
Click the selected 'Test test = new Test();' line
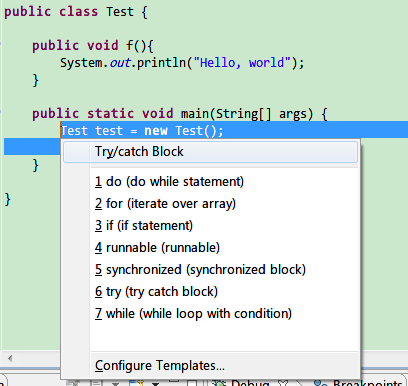pyautogui.click(x=142, y=130)
